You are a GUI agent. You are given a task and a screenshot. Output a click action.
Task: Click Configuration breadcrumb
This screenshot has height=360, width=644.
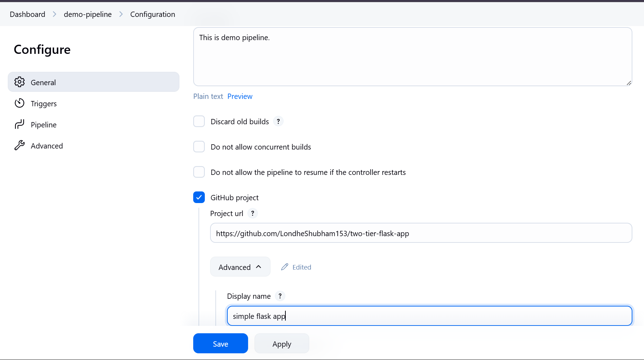pos(153,14)
